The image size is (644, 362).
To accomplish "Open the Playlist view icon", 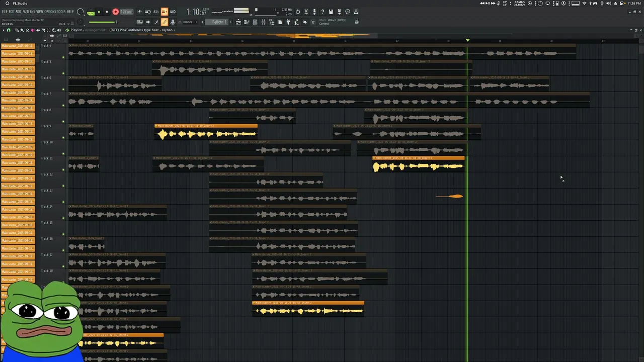I will [238, 22].
